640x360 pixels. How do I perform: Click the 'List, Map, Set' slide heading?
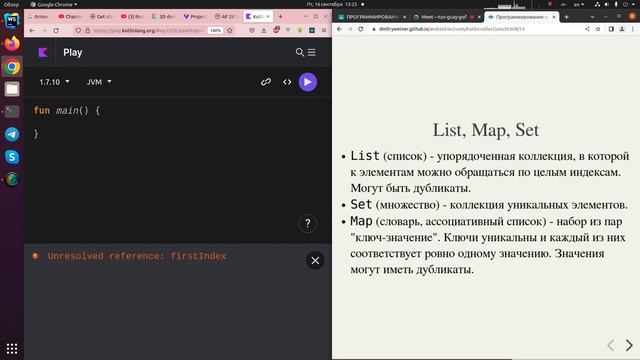(x=486, y=130)
